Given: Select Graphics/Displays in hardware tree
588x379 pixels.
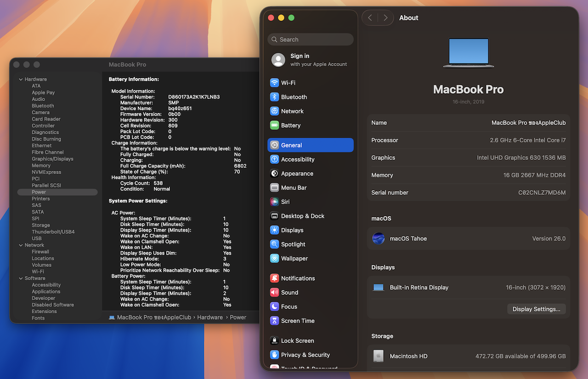Looking at the screenshot, I should (x=52, y=159).
